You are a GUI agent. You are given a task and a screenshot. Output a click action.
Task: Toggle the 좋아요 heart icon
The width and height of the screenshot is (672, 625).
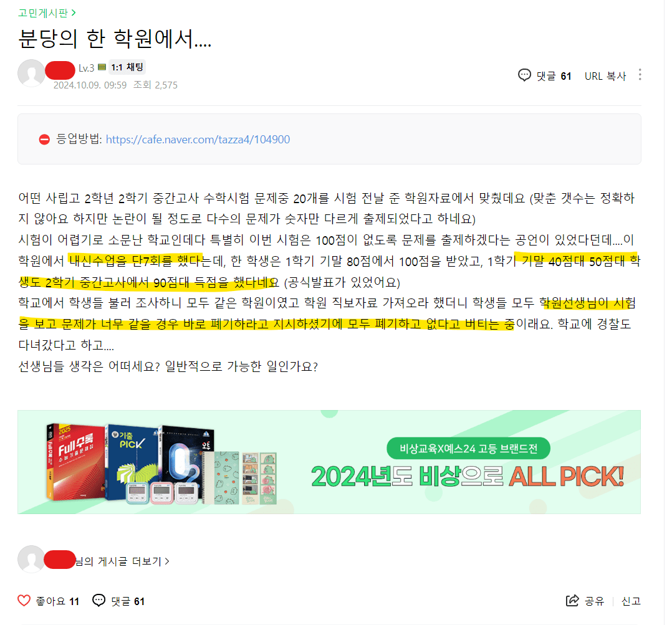click(24, 601)
